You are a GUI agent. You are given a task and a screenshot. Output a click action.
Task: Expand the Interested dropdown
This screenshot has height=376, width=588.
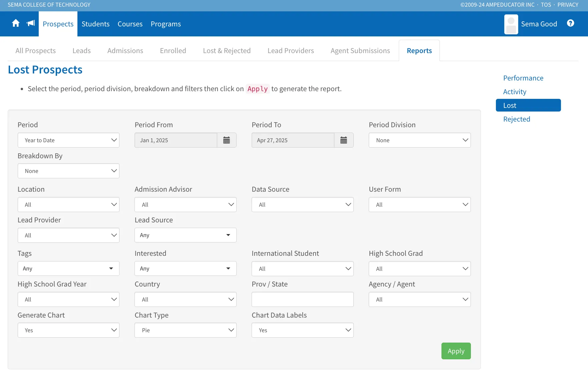pyautogui.click(x=186, y=268)
